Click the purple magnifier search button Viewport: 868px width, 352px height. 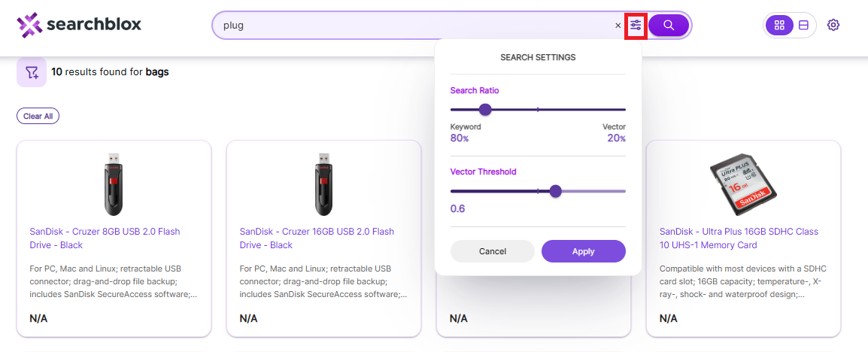click(x=669, y=26)
